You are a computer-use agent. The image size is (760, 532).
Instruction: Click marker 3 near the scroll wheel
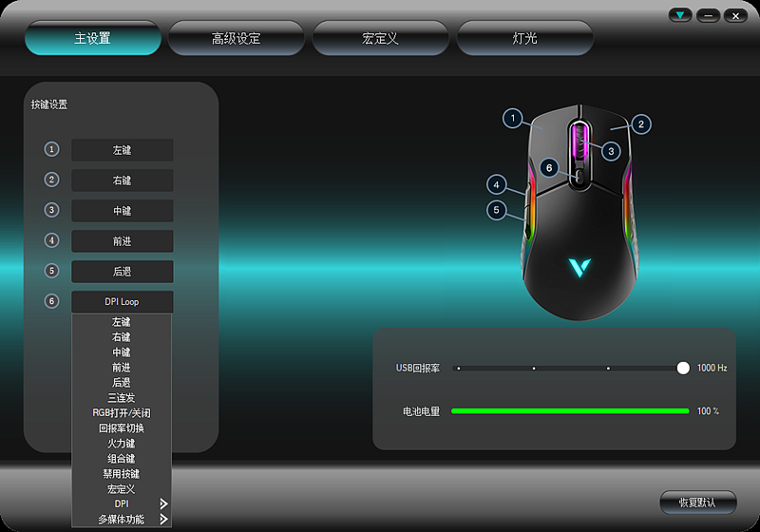point(611,152)
